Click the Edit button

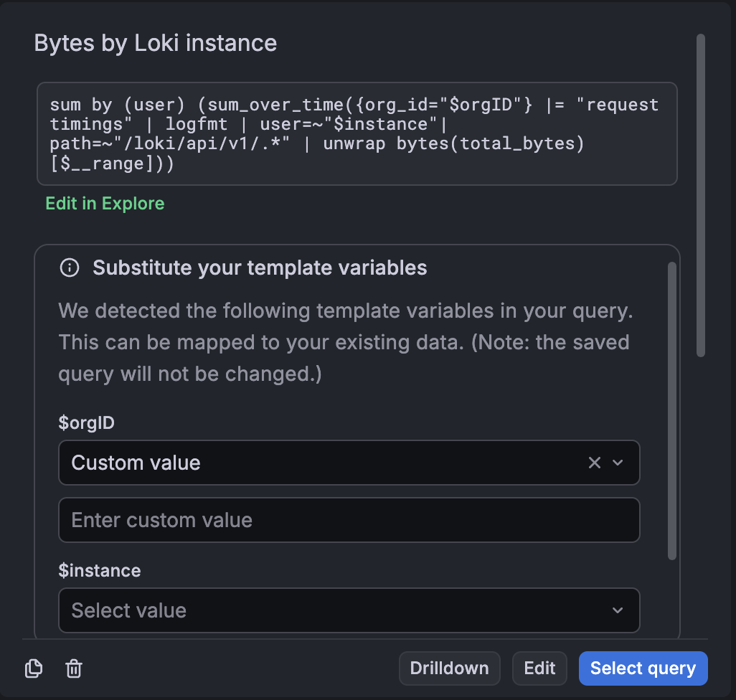point(539,668)
